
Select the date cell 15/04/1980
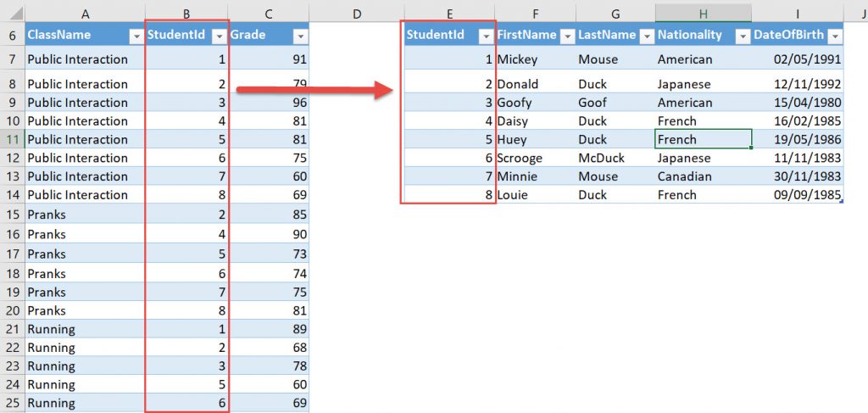(798, 103)
